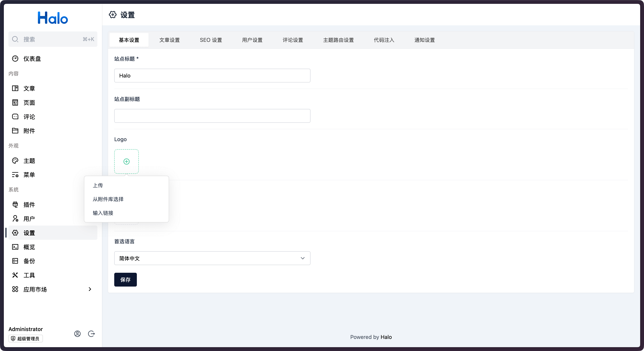Open Backup via the backup icon (备份)

point(15,261)
